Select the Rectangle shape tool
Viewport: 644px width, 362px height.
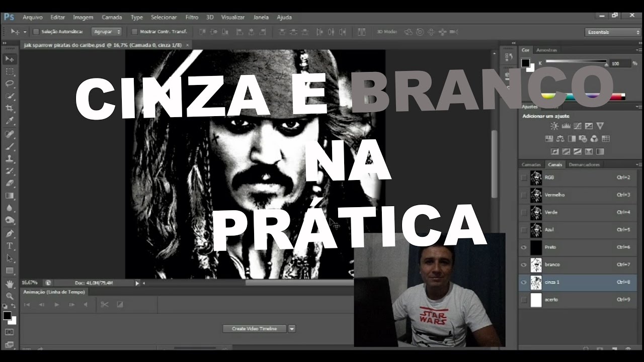(9, 270)
